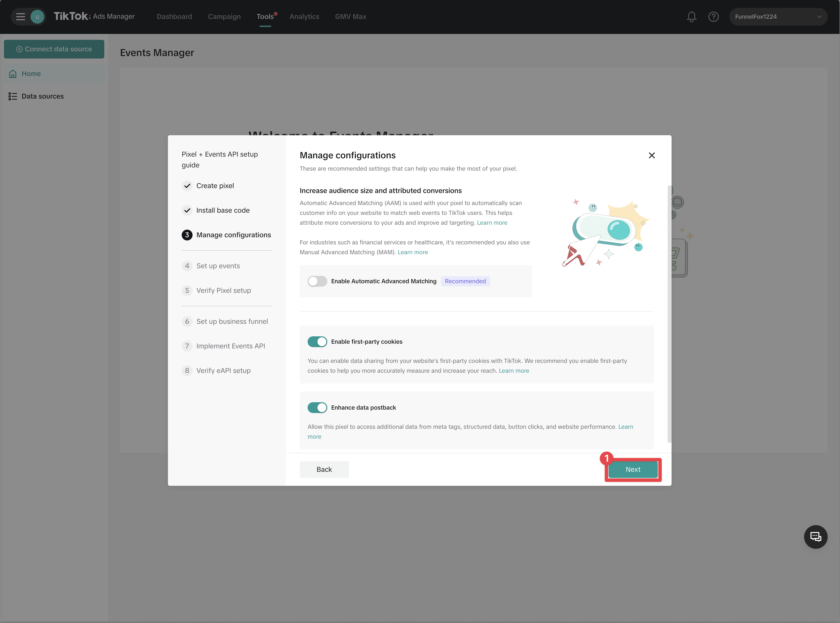Enable Automatic Advanced Matching toggle
The width and height of the screenshot is (840, 623).
317,281
